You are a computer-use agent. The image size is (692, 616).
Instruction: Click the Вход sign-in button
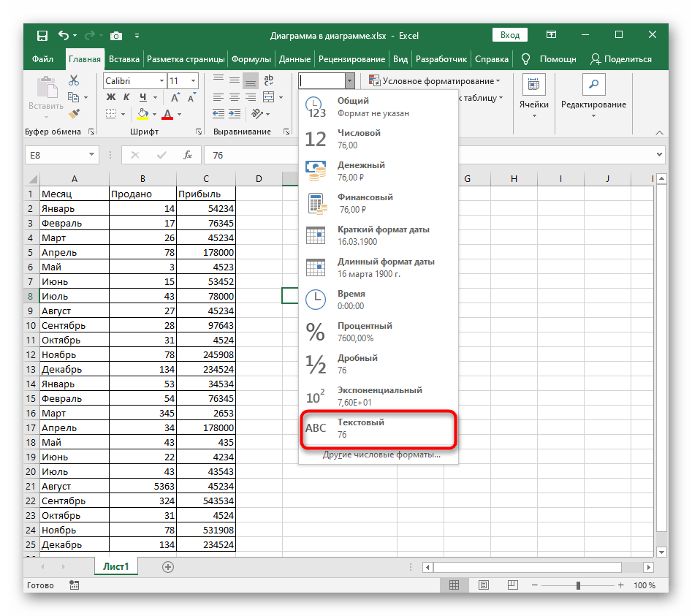[510, 35]
